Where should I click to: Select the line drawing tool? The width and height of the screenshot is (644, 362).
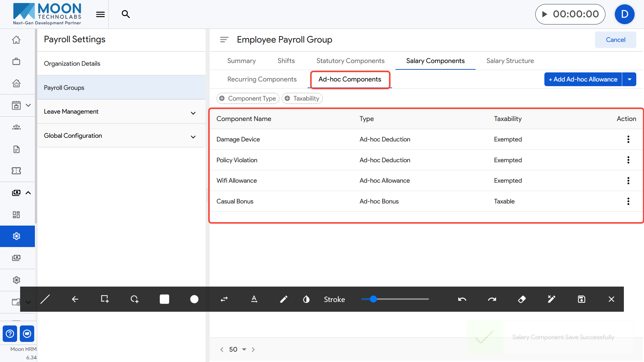pos(45,299)
